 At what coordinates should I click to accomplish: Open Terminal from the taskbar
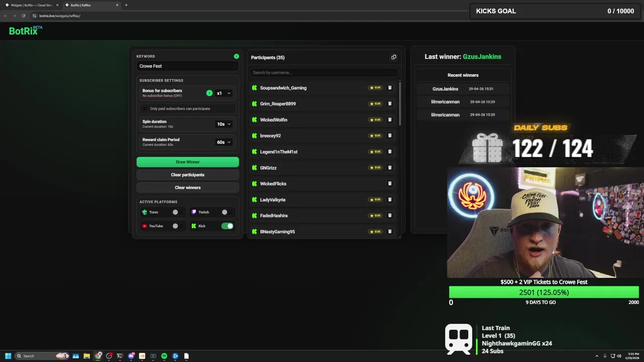point(120,356)
